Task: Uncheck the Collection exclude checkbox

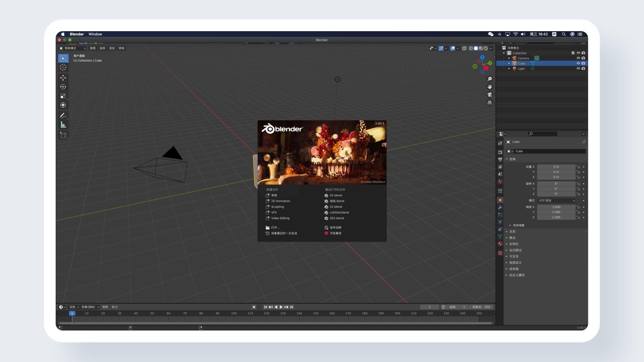Action: click(573, 53)
